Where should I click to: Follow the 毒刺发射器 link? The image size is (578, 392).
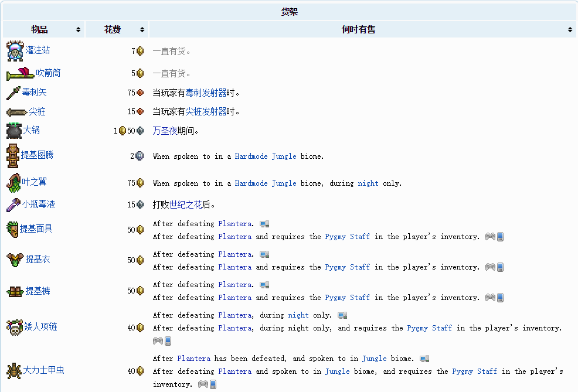point(206,93)
